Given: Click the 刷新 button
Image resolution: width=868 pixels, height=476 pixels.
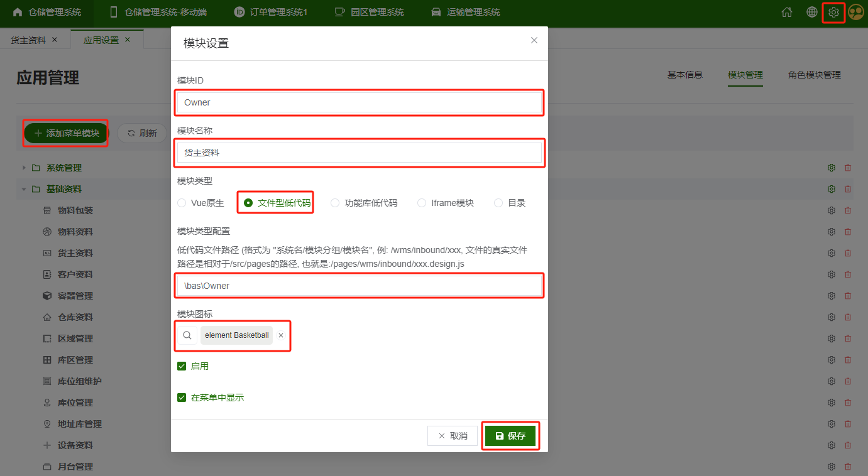Looking at the screenshot, I should click(x=141, y=133).
